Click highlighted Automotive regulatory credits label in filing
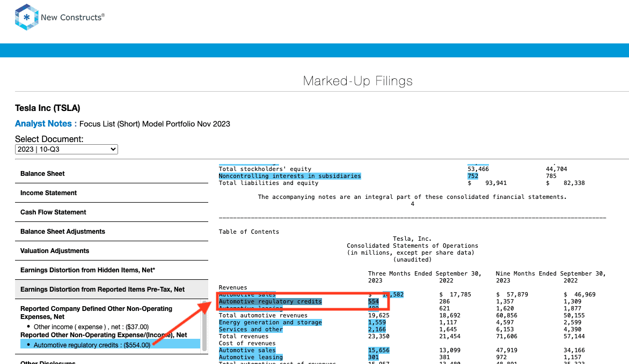Viewport: 629px width, 364px height. [270, 301]
